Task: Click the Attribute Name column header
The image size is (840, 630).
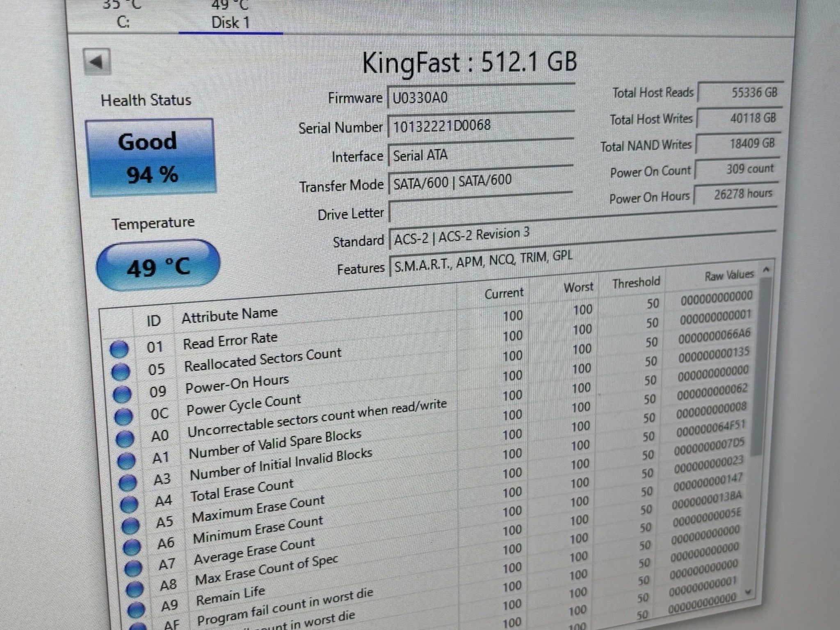Action: pyautogui.click(x=230, y=315)
